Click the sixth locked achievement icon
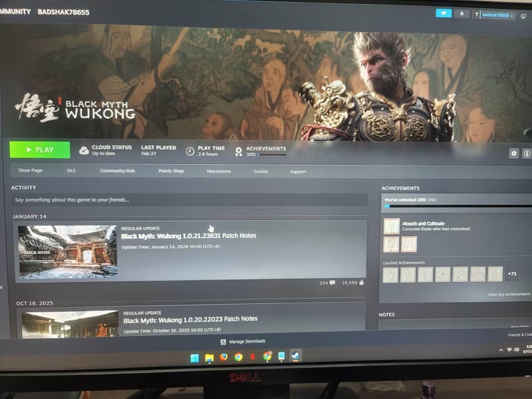The height and width of the screenshot is (399, 532). pos(477,274)
